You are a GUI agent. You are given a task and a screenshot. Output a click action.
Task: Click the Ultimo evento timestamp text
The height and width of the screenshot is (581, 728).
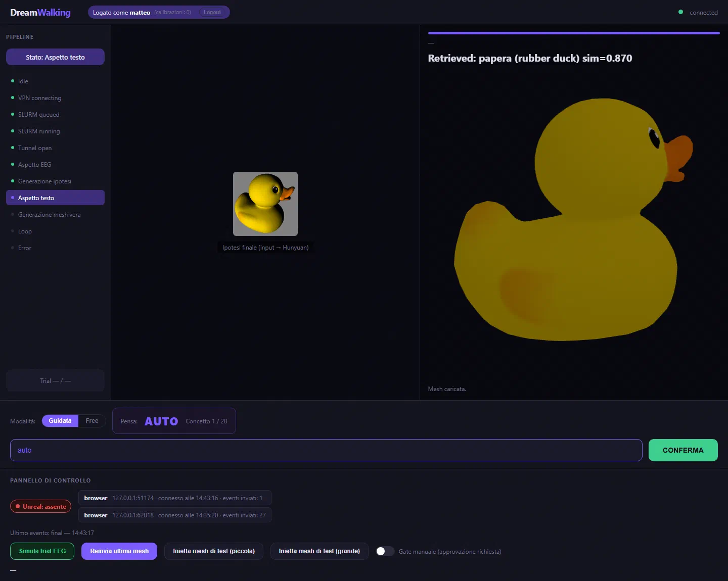(52, 532)
